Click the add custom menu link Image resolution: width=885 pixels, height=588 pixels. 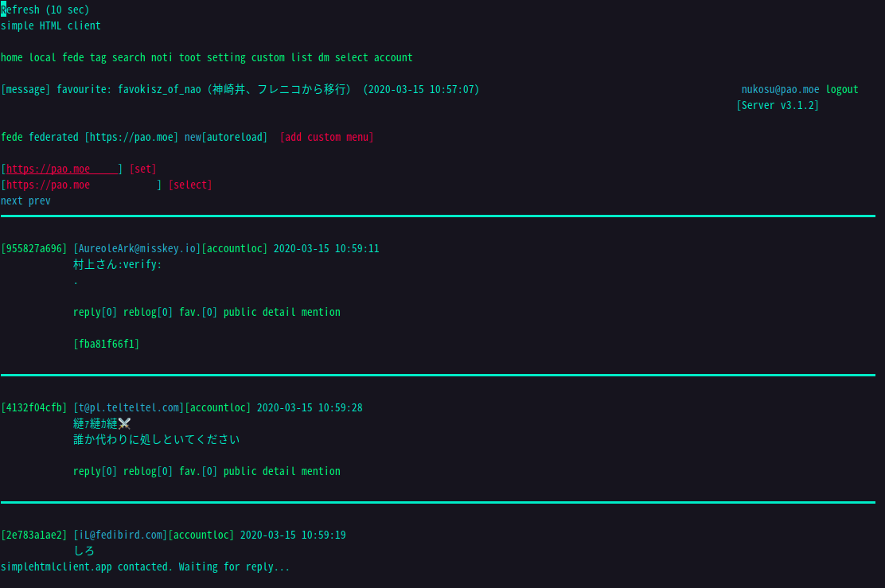click(x=327, y=137)
